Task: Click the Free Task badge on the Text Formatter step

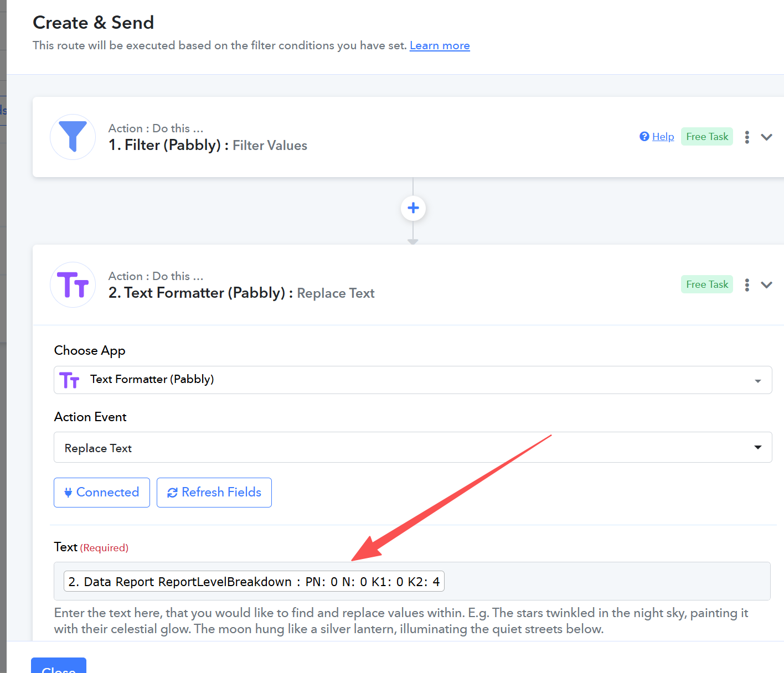Action: (706, 284)
